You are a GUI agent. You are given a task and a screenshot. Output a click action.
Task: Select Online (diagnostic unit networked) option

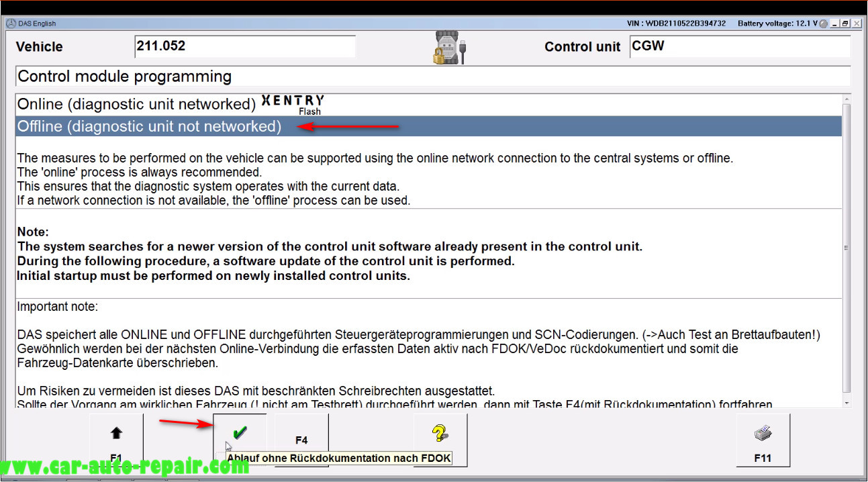pyautogui.click(x=428, y=105)
